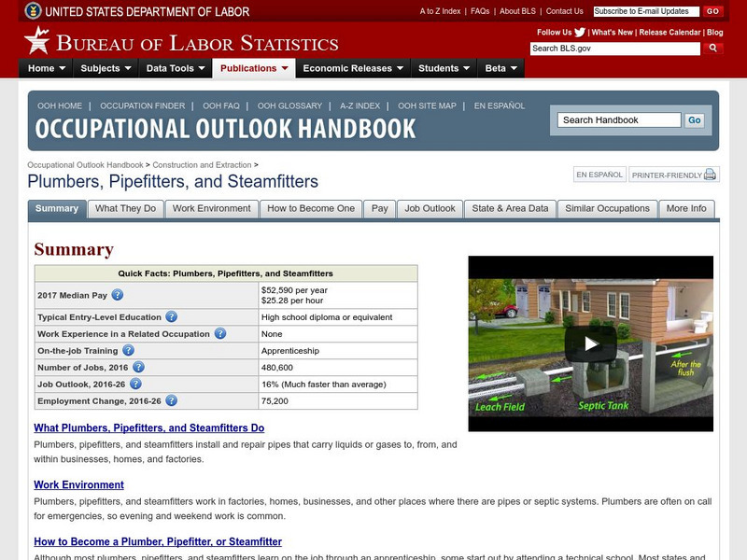This screenshot has width=747, height=560.
Task: Open the State & Area Data tab
Action: 510,208
